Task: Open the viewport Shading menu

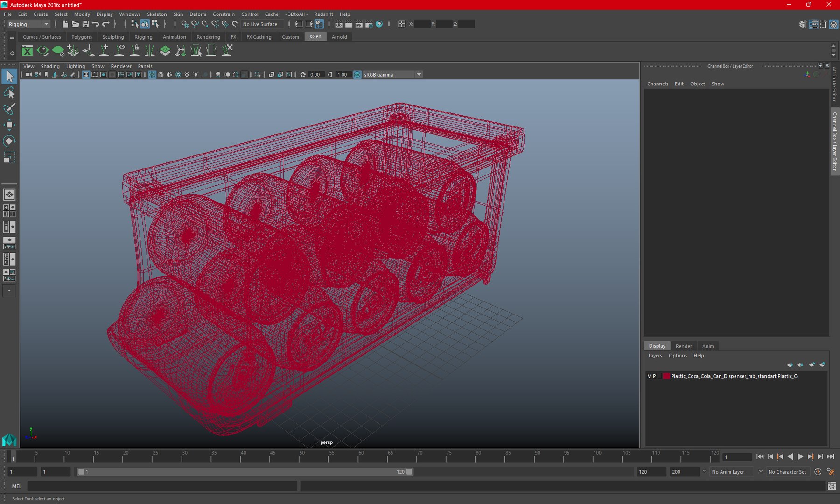Action: [50, 66]
